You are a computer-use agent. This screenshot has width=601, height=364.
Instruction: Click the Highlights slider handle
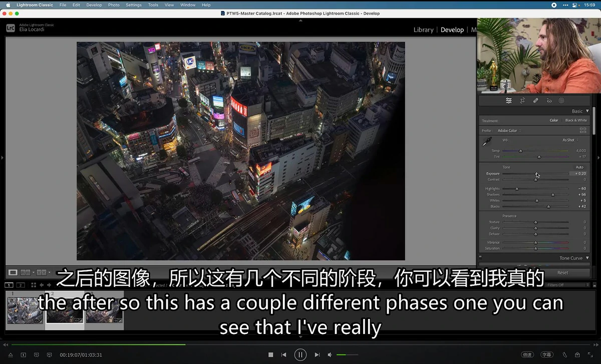coord(517,189)
